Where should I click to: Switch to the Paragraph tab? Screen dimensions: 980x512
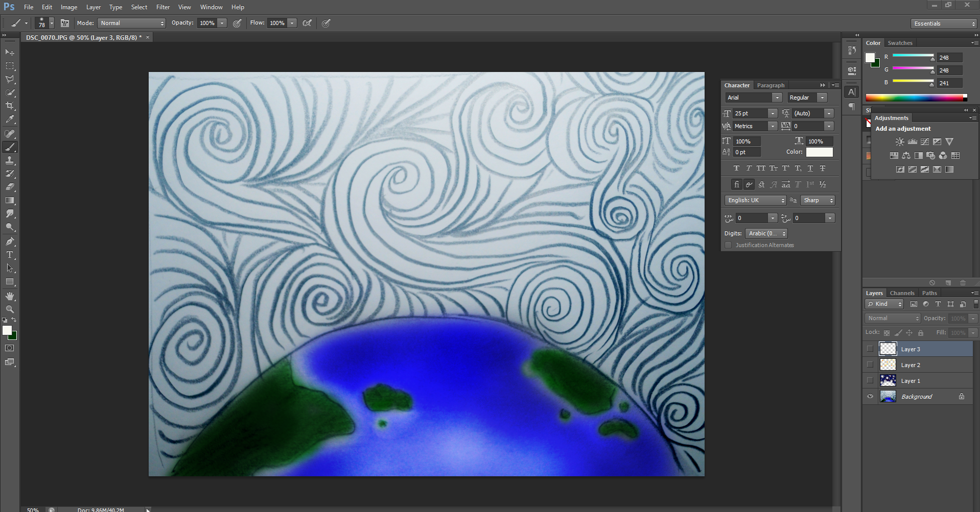[771, 85]
